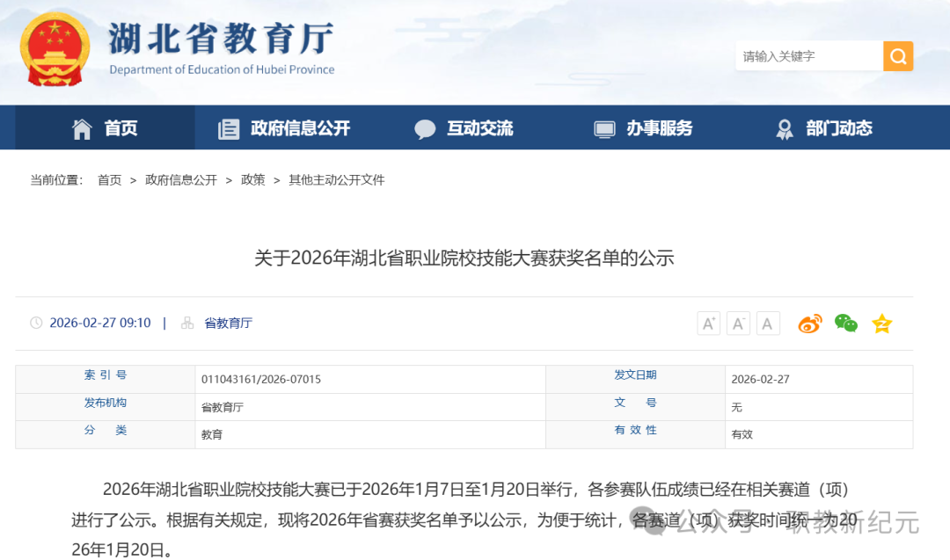Open the 互动交流 navigation tab
The height and width of the screenshot is (560, 950).
coord(464,127)
